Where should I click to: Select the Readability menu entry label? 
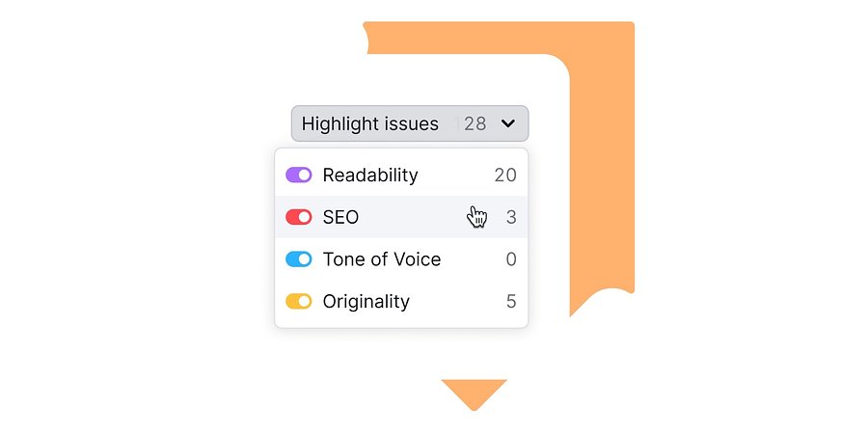(x=370, y=175)
